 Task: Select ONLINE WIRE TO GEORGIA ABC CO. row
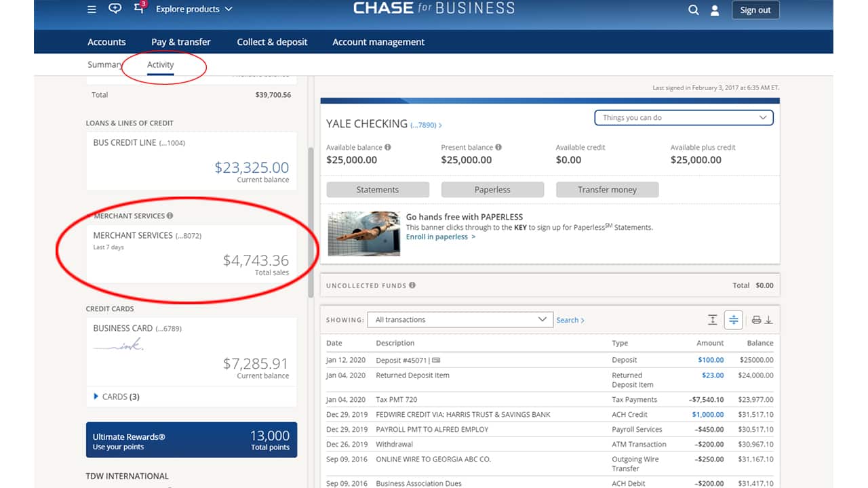549,464
